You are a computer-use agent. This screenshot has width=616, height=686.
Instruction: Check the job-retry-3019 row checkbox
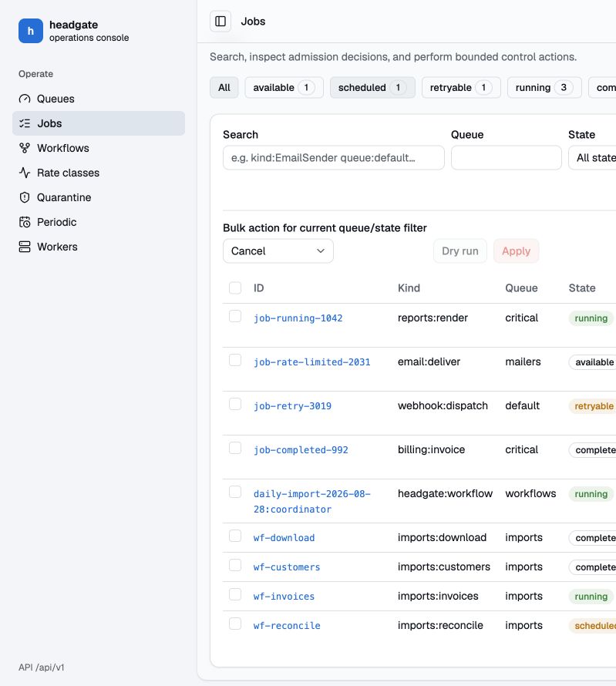[x=235, y=404]
